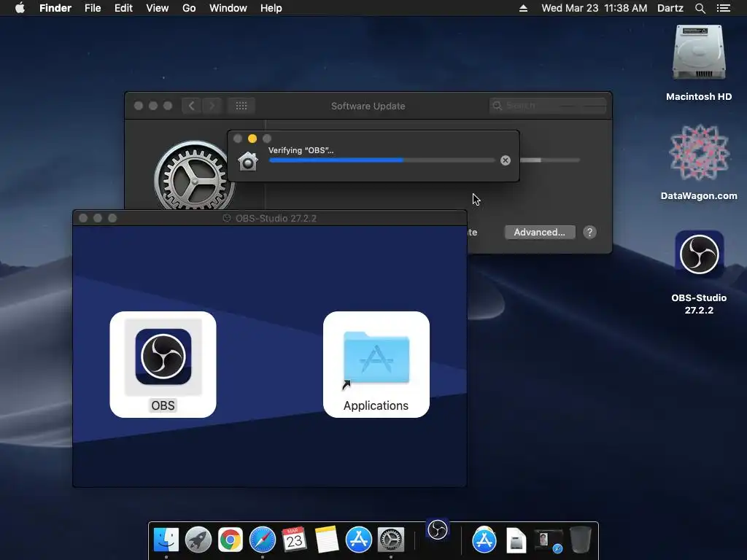747x560 pixels.
Task: Open Safari from the Dock
Action: point(263,540)
